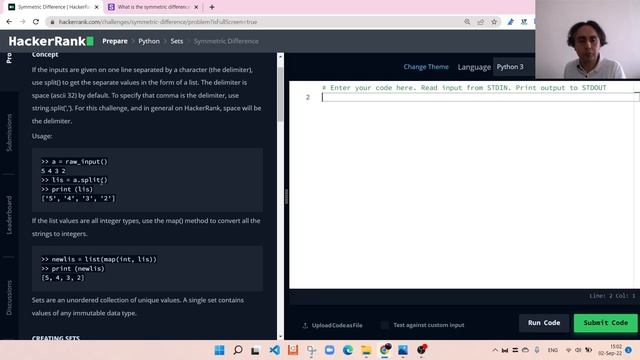The image size is (640, 360).
Task: Open Snipping Tool from the taskbar
Action: (311, 350)
